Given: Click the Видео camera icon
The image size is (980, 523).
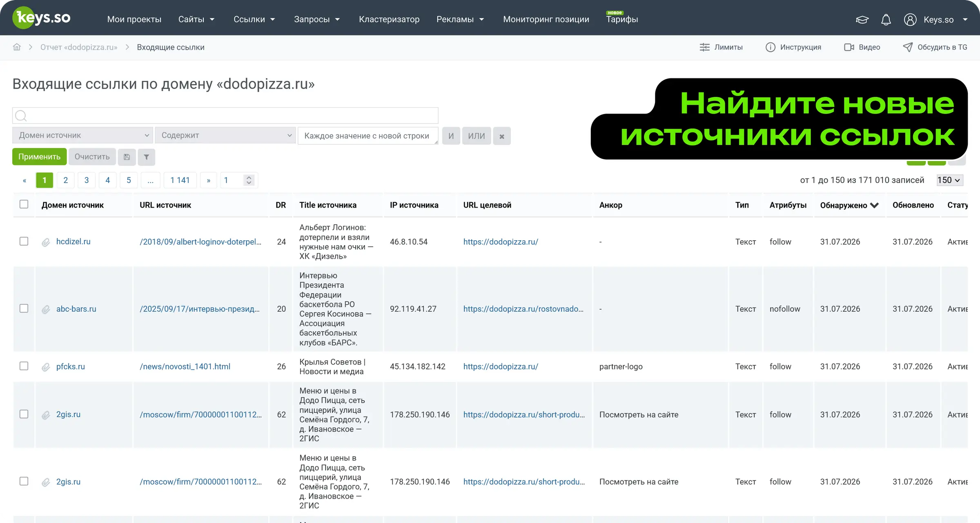Looking at the screenshot, I should coord(849,47).
